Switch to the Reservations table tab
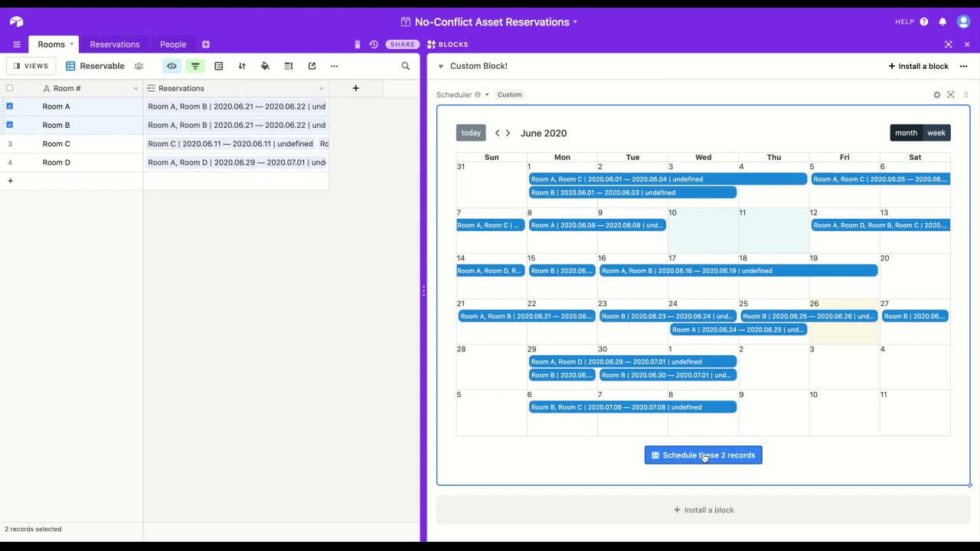This screenshot has width=980, height=551. tap(115, 44)
